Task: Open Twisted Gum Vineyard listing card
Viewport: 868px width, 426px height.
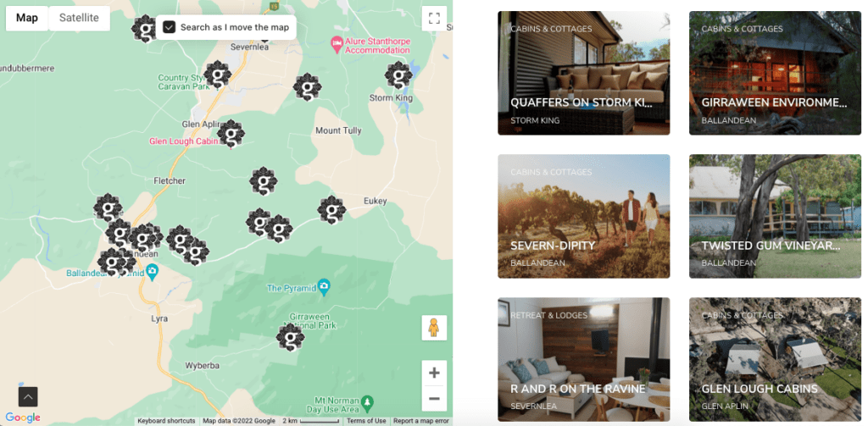Action: (775, 216)
